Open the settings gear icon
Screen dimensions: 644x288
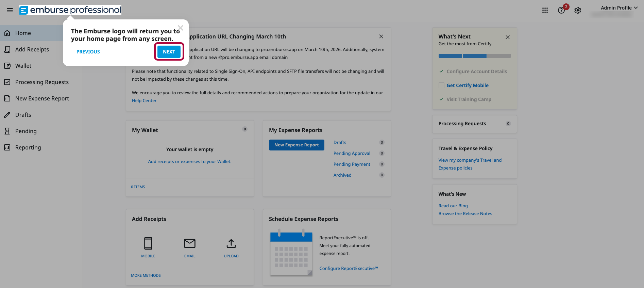click(578, 10)
